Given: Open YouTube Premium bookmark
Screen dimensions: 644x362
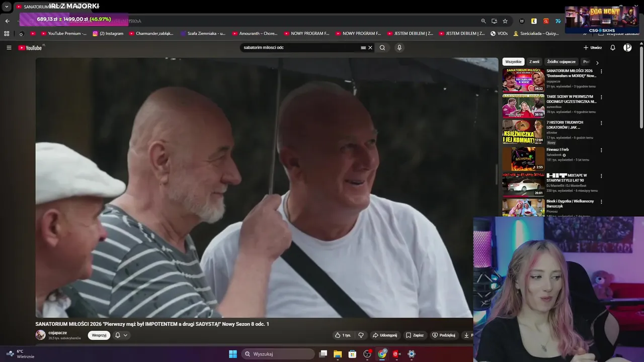Looking at the screenshot, I should (63, 34).
